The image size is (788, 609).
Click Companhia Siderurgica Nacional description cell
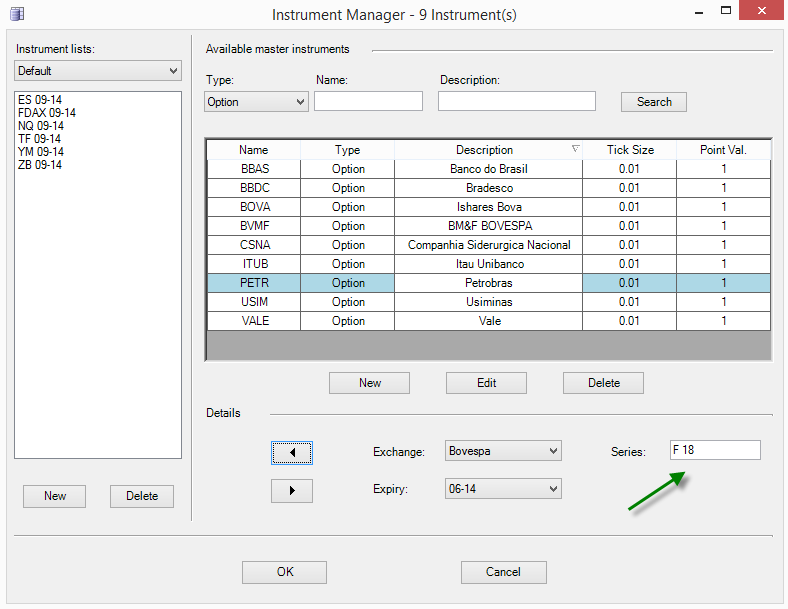pyautogui.click(x=488, y=245)
